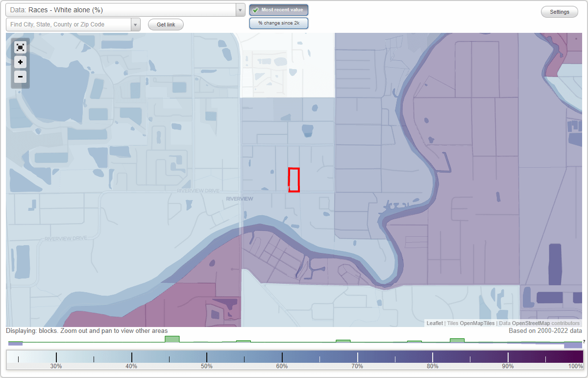Click the 50% mark on color scale
The image size is (588, 378).
(x=207, y=357)
